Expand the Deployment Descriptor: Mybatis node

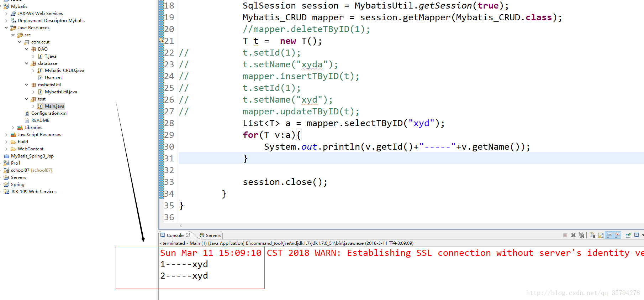tap(6, 21)
